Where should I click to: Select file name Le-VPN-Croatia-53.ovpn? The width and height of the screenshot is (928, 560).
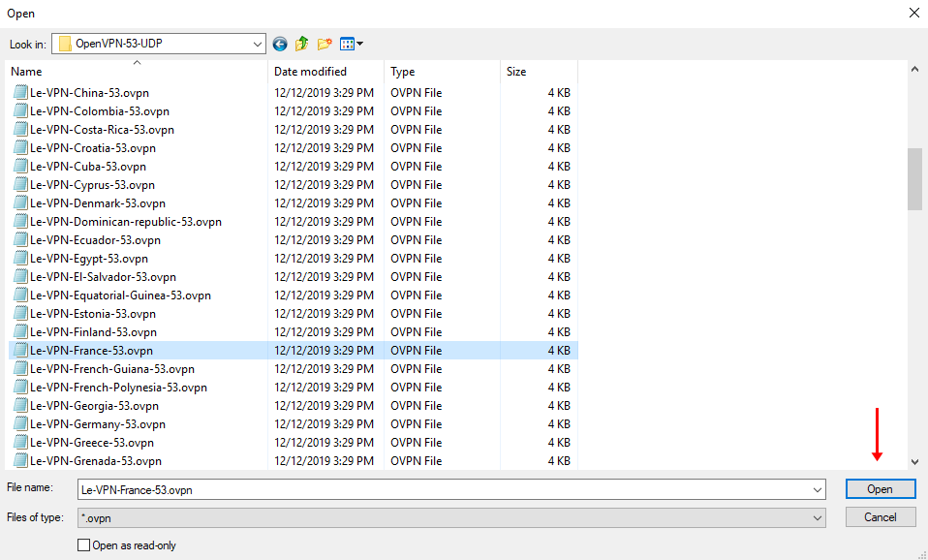point(93,147)
